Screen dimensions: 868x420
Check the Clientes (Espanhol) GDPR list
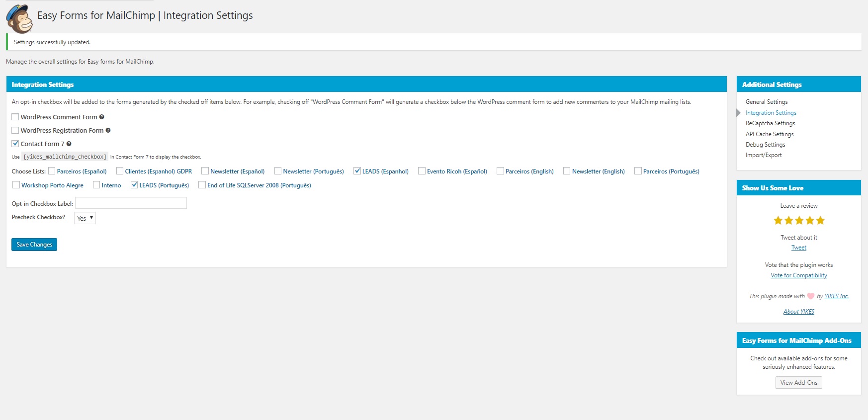[120, 171]
